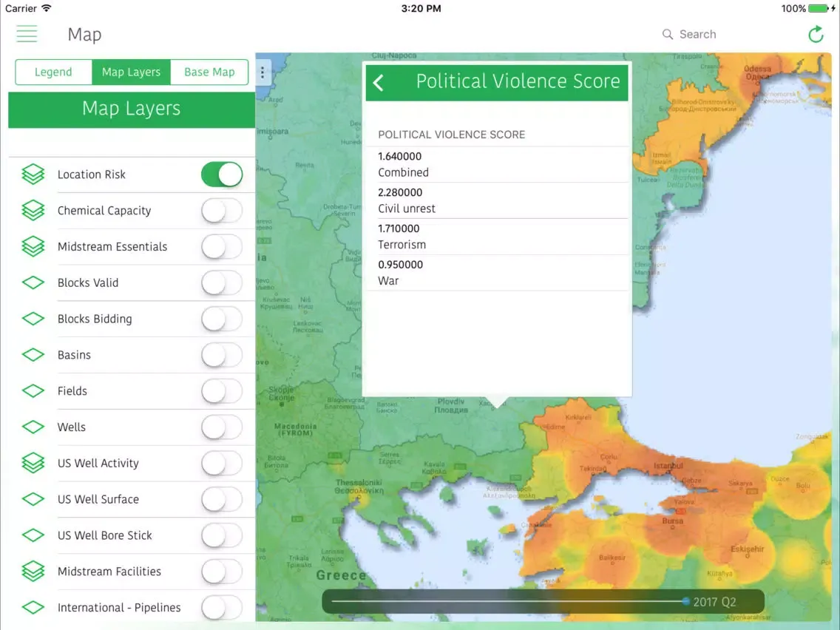Show the Fields layer
The image size is (840, 630).
222,391
